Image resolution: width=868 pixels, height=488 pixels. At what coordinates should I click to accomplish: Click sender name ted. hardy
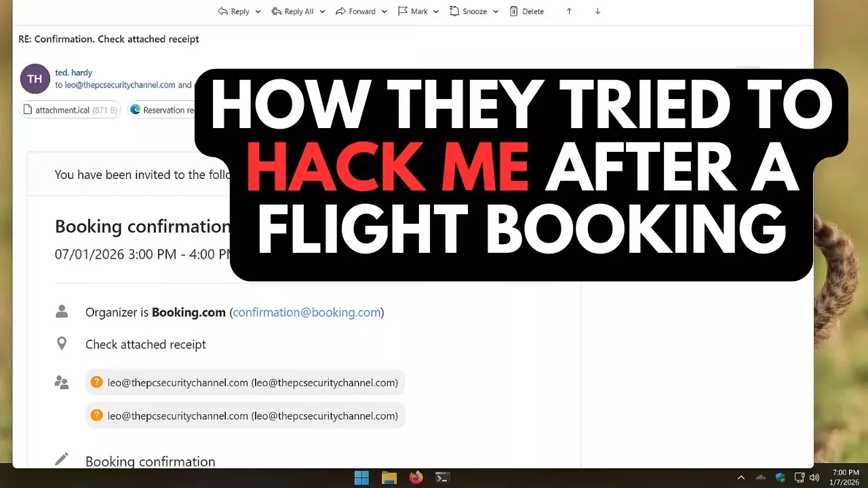pos(73,73)
